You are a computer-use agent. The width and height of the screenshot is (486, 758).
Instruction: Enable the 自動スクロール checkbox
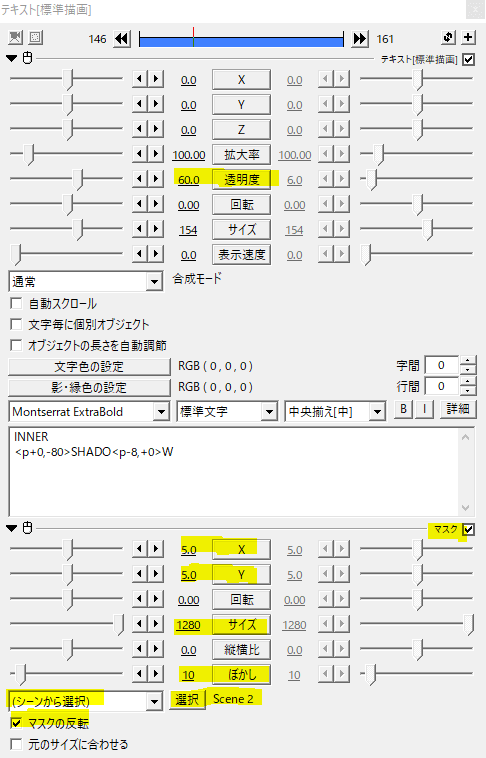click(16, 304)
